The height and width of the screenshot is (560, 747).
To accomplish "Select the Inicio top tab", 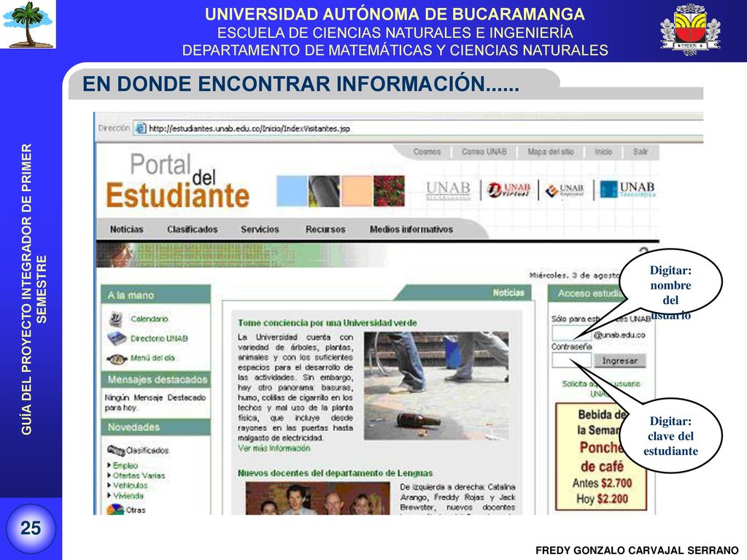I will [x=603, y=152].
